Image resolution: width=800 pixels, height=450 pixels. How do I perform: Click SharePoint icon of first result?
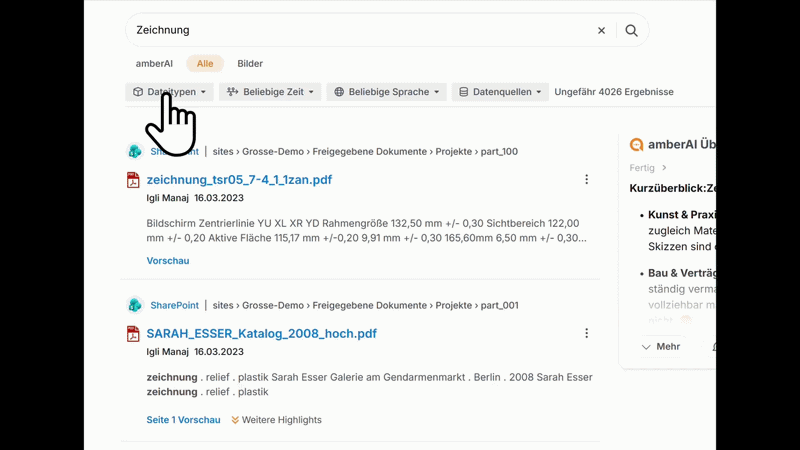[x=134, y=152]
